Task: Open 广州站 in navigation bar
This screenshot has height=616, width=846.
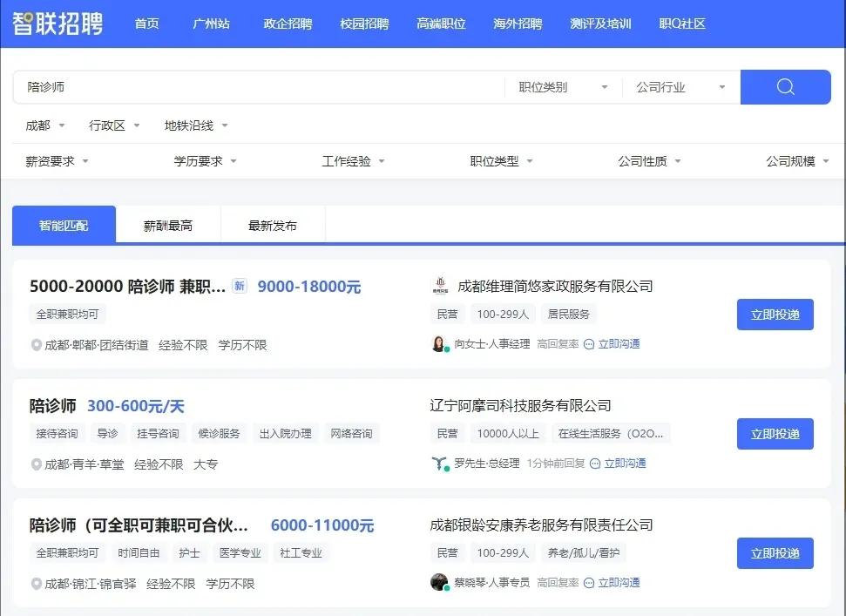Action: 211,24
